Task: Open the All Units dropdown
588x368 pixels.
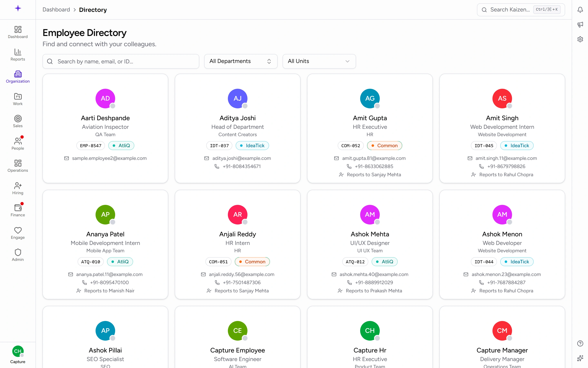Action: click(x=319, y=61)
